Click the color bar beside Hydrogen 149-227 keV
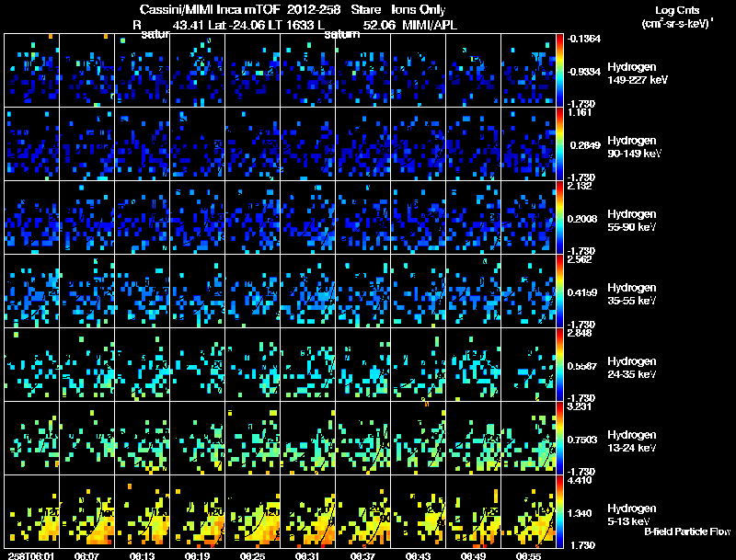This screenshot has height=560, width=736. tap(559, 71)
